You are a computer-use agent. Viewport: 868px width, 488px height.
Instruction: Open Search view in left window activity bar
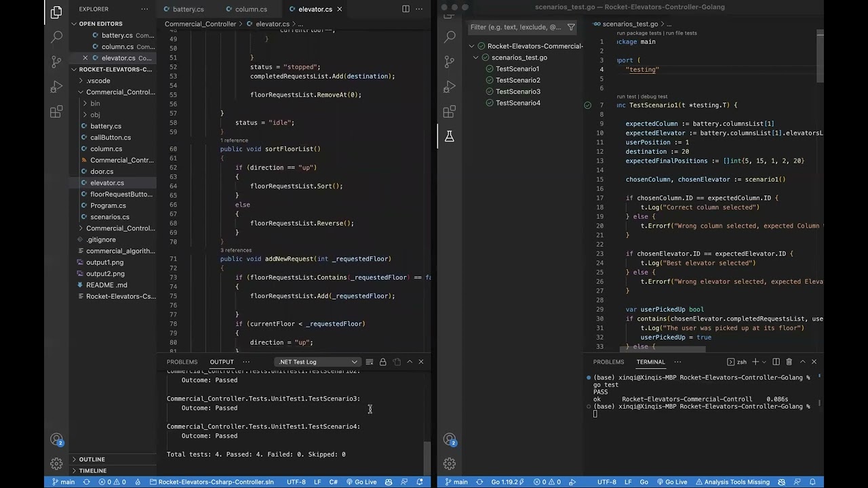(56, 37)
